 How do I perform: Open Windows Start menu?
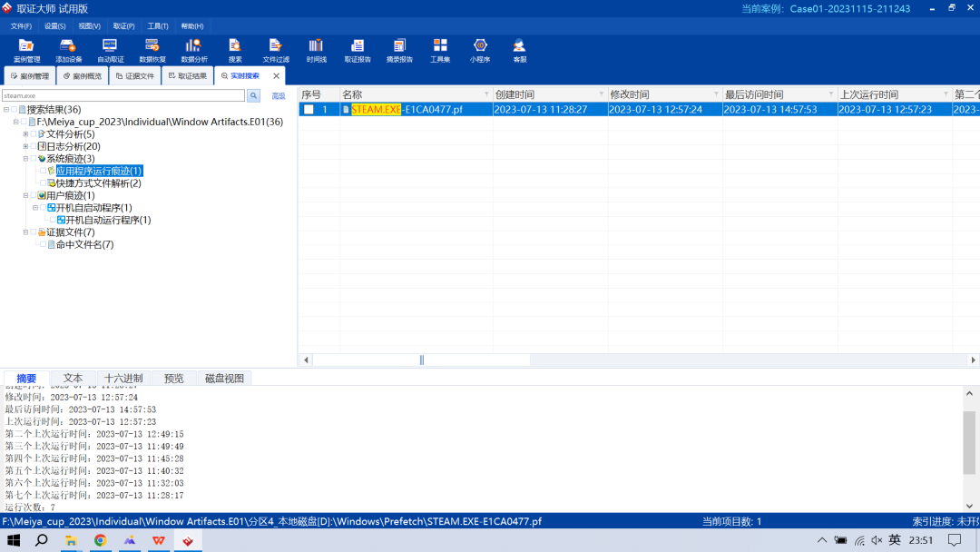click(13, 541)
